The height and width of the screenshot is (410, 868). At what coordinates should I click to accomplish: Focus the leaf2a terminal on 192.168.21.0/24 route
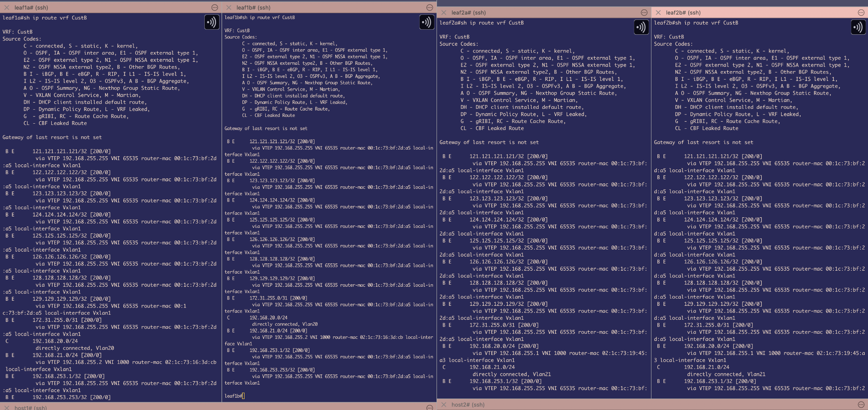tap(492, 367)
